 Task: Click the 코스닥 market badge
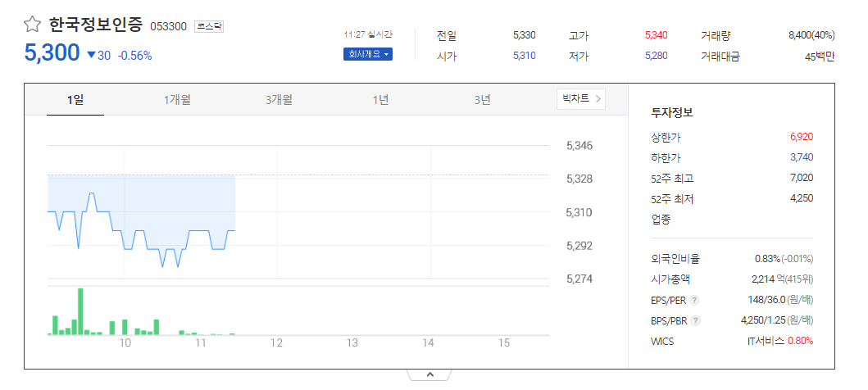click(x=209, y=26)
